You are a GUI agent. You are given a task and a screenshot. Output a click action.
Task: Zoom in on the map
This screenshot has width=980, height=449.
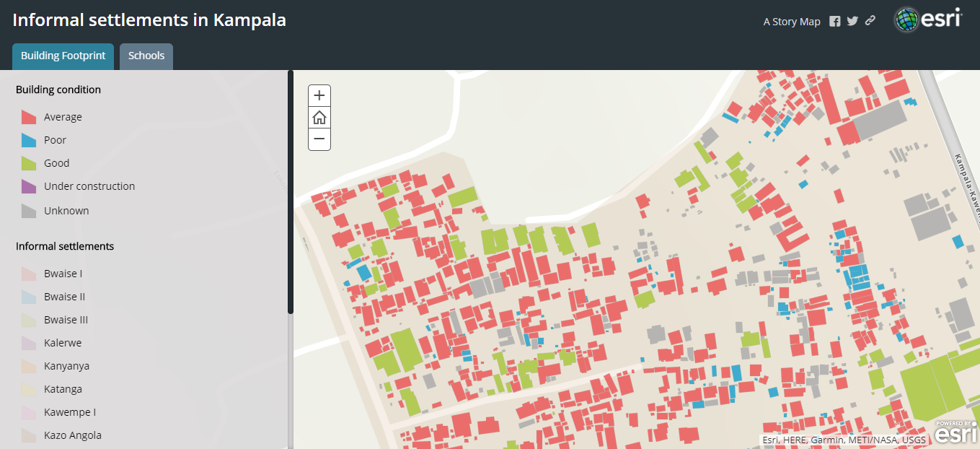(319, 95)
